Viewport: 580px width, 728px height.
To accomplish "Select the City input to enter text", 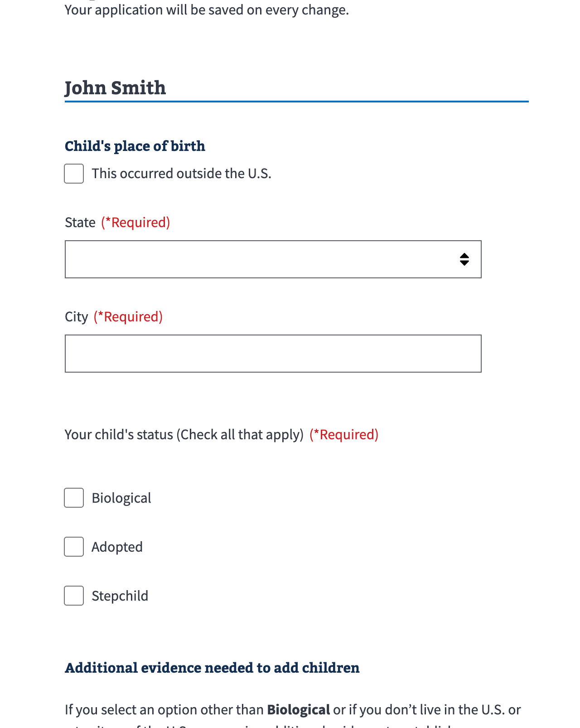I will coord(273,353).
